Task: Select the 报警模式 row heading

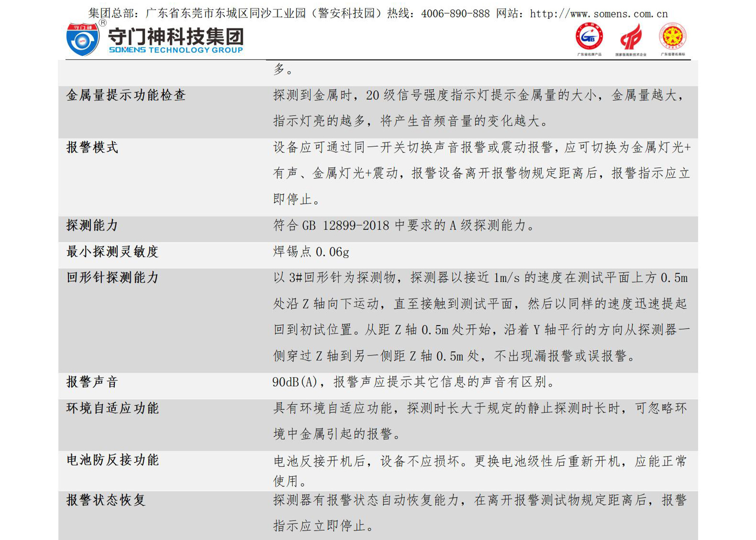Action: coord(92,147)
